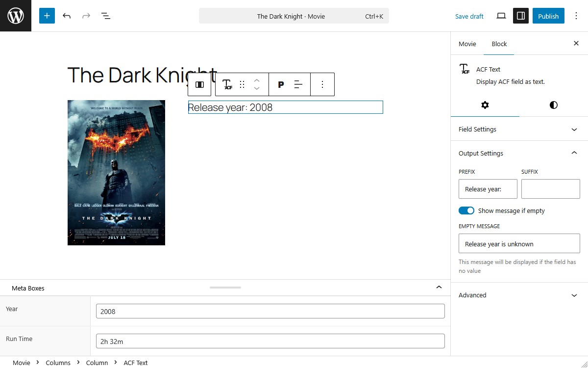588x368 pixels.
Task: Click the undo arrow icon
Action: coord(67,16)
